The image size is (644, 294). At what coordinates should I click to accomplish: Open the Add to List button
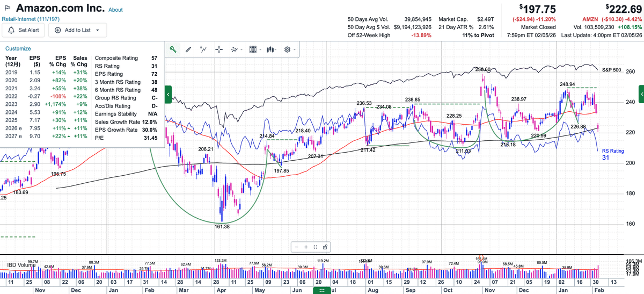[x=77, y=30]
